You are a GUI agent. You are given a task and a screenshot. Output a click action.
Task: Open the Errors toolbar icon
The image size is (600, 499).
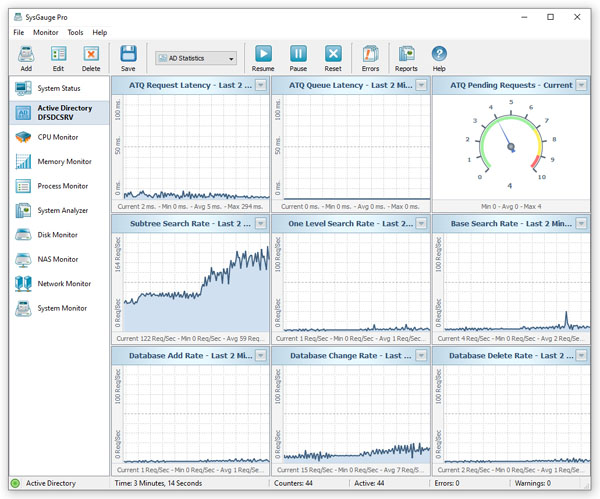point(370,54)
